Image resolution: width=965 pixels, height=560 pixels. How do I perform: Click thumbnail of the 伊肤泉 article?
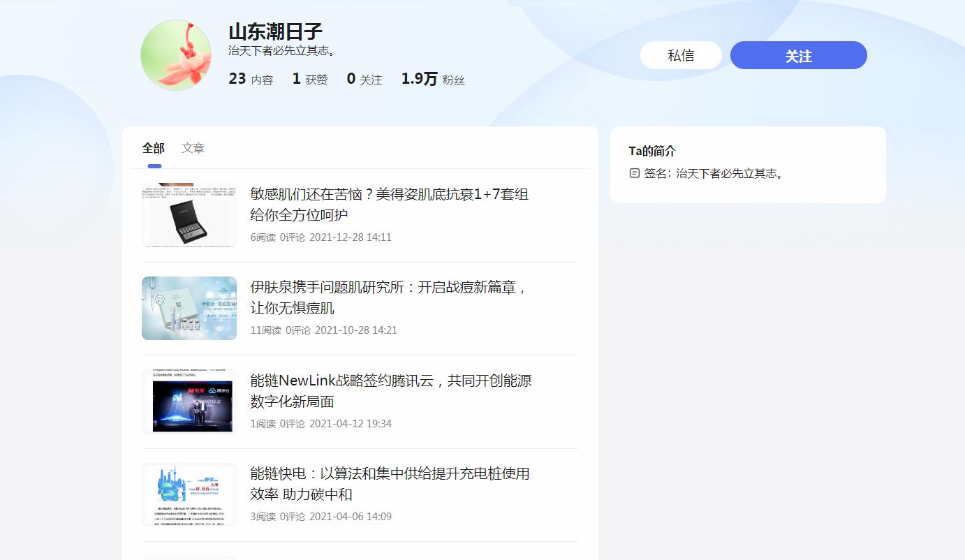tap(189, 308)
